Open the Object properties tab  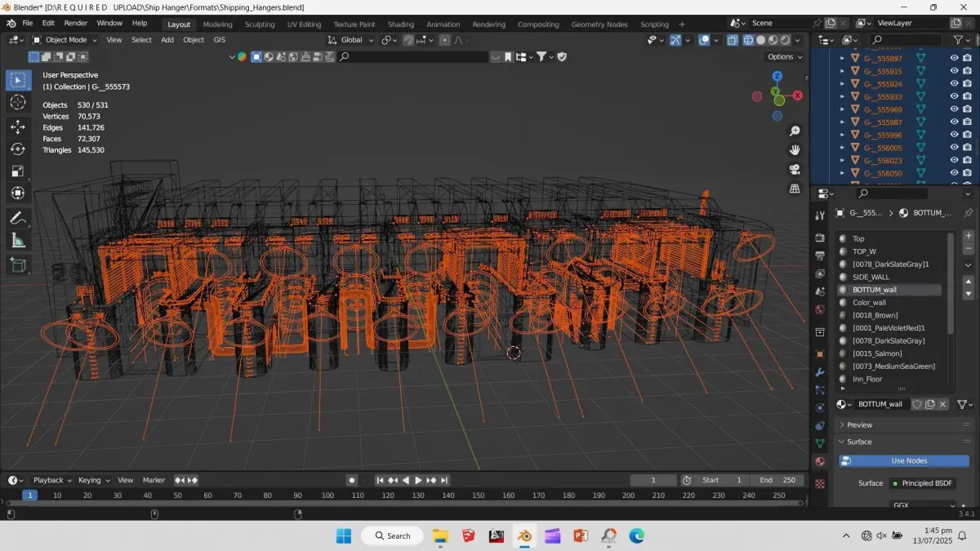820,353
